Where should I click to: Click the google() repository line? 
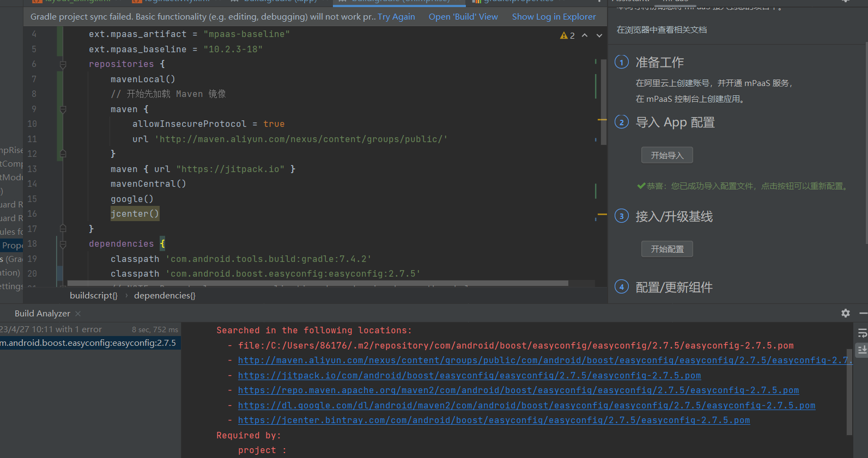132,199
